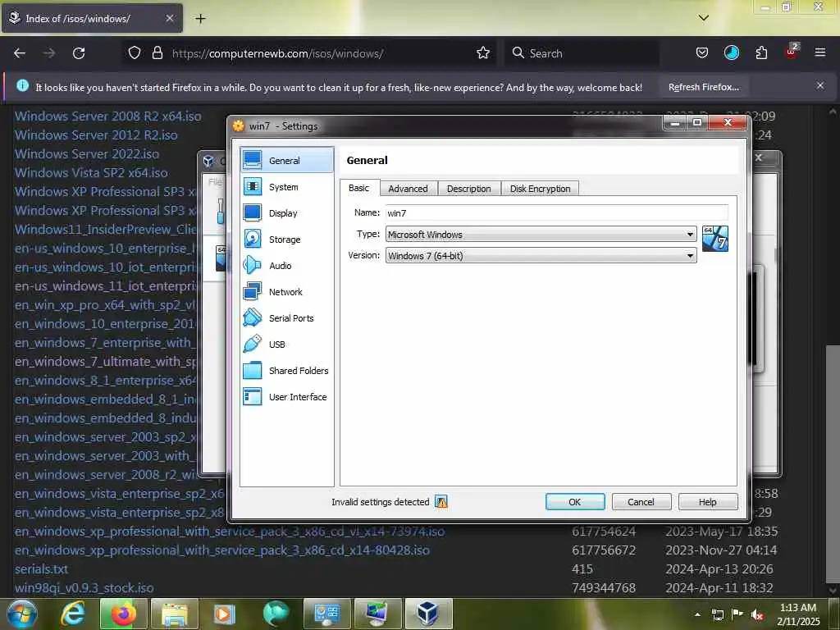The width and height of the screenshot is (840, 630).
Task: Open the Display settings category
Action: [x=286, y=213]
